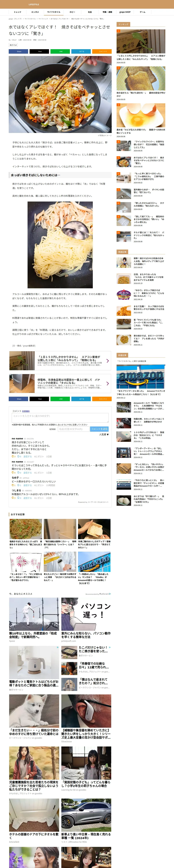Open the パソコン遅っ！ ad
This screenshot has height=868, width=174.
[86, 620]
